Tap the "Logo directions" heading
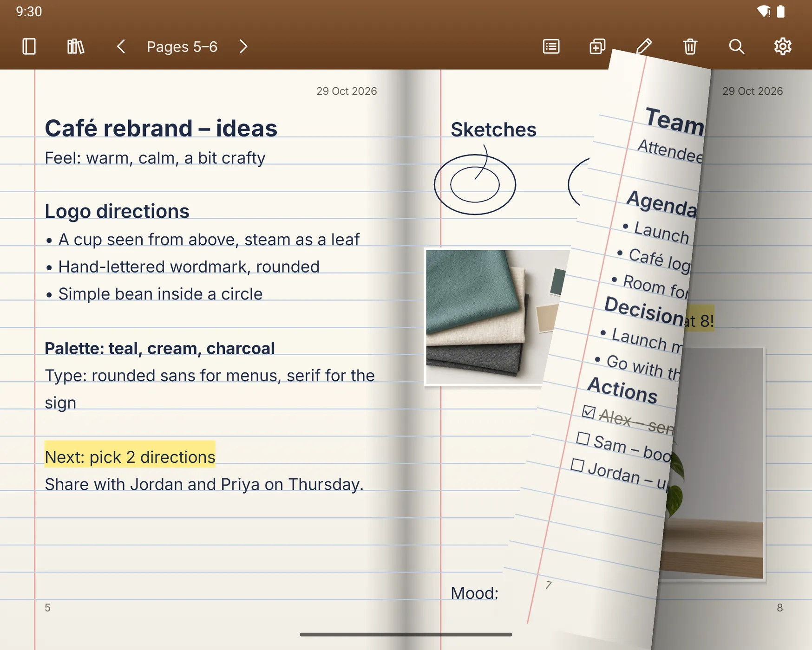Screen dimensions: 812x650 pyautogui.click(x=117, y=211)
